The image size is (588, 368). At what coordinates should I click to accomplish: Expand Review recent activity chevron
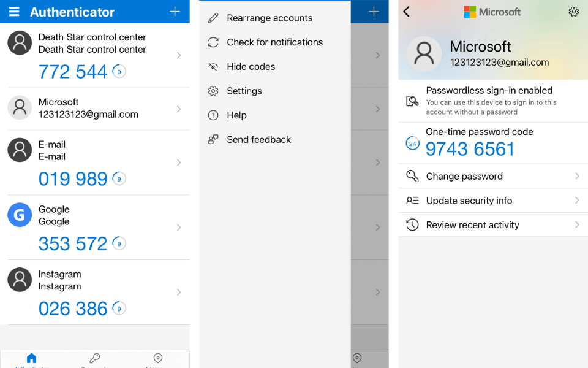[x=577, y=225]
